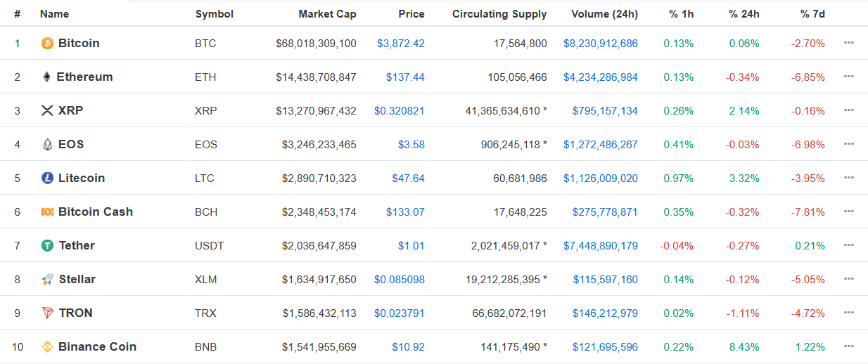Click the Binance Coin logo icon
The height and width of the screenshot is (364, 868).
point(47,347)
